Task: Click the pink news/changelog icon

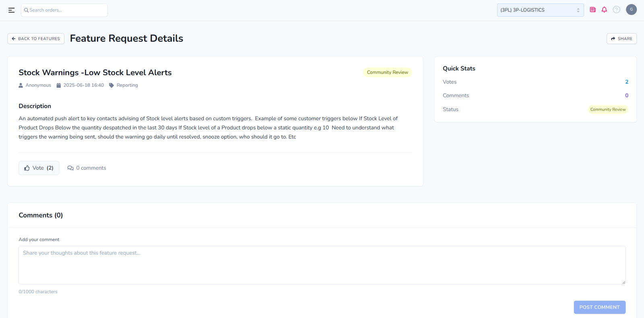Action: (592, 10)
